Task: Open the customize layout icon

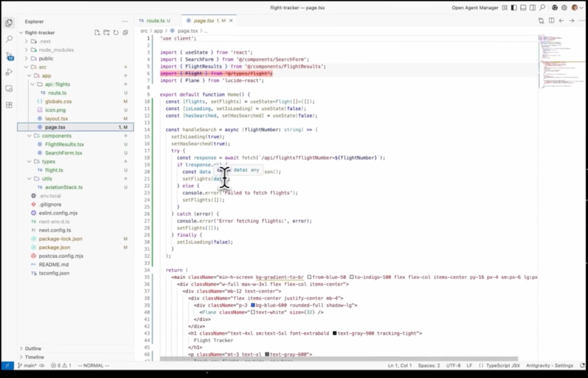Action: click(x=505, y=8)
